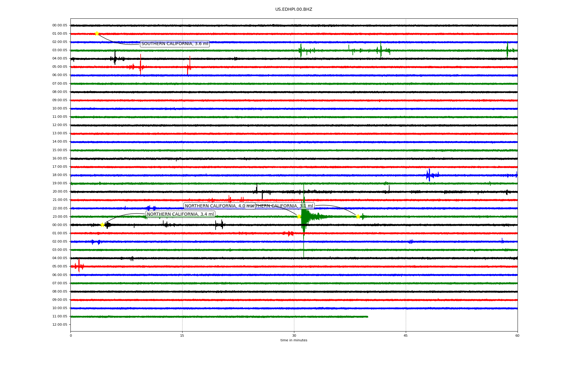Viewport: 588px width, 368px height.
Task: Click the NORTHERN CALIFORNIA, 4.0 mw annotation box
Action: coord(214,206)
